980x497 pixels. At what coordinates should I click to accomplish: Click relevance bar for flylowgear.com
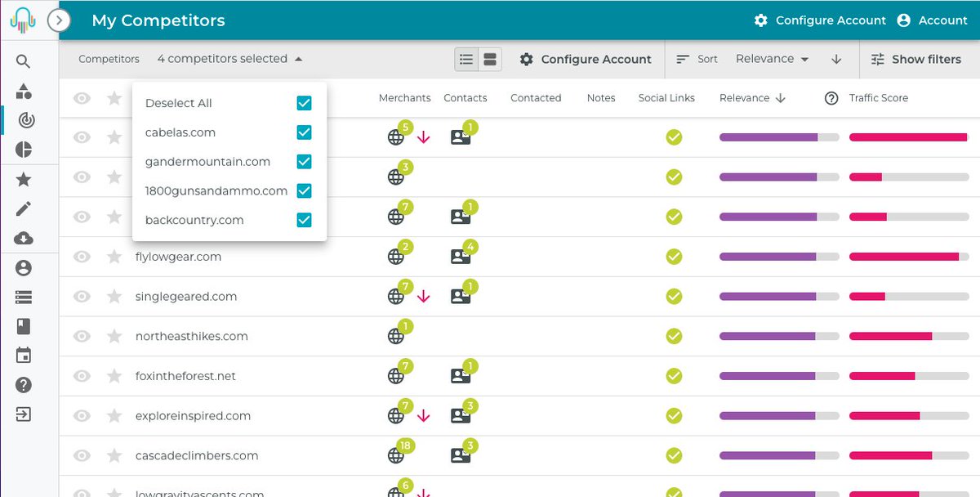point(779,257)
